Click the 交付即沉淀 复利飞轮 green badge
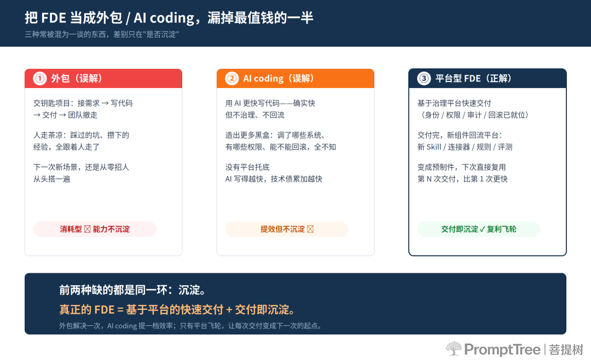Screen dimensions: 591x364 point(479,229)
